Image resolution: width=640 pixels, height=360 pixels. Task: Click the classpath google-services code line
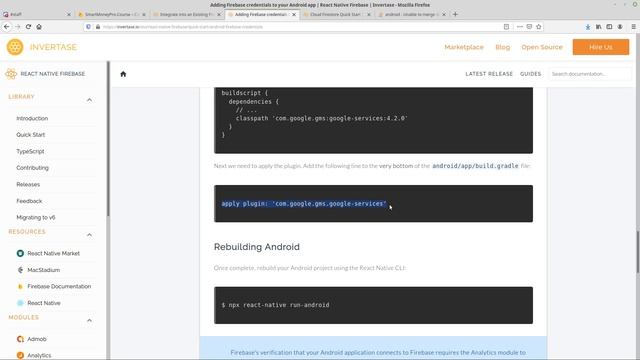pyautogui.click(x=321, y=118)
